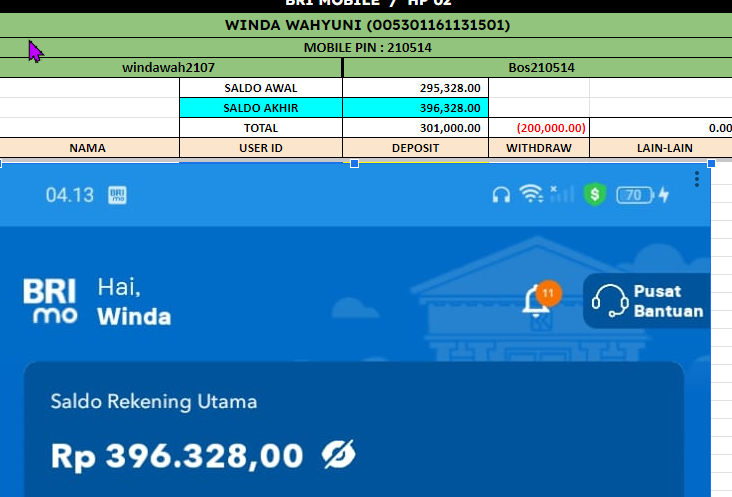Select the 295,328.00 value cell

pyautogui.click(x=415, y=88)
